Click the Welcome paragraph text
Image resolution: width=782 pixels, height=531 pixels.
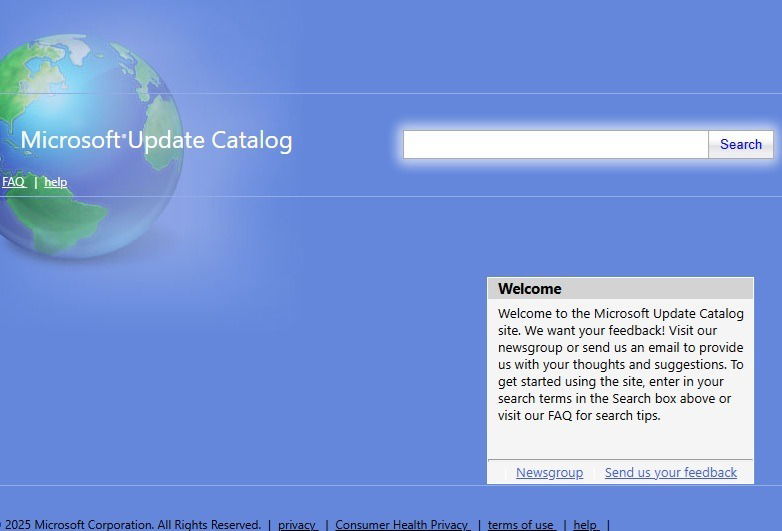click(x=620, y=364)
